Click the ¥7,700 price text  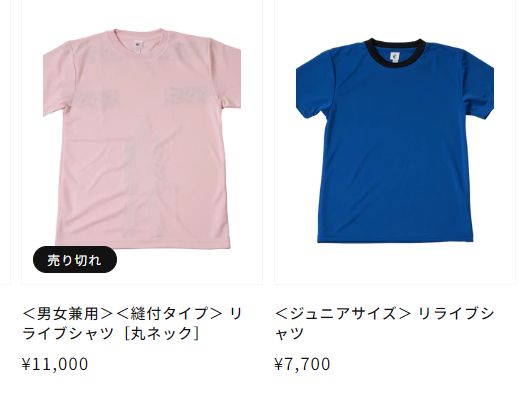(302, 364)
